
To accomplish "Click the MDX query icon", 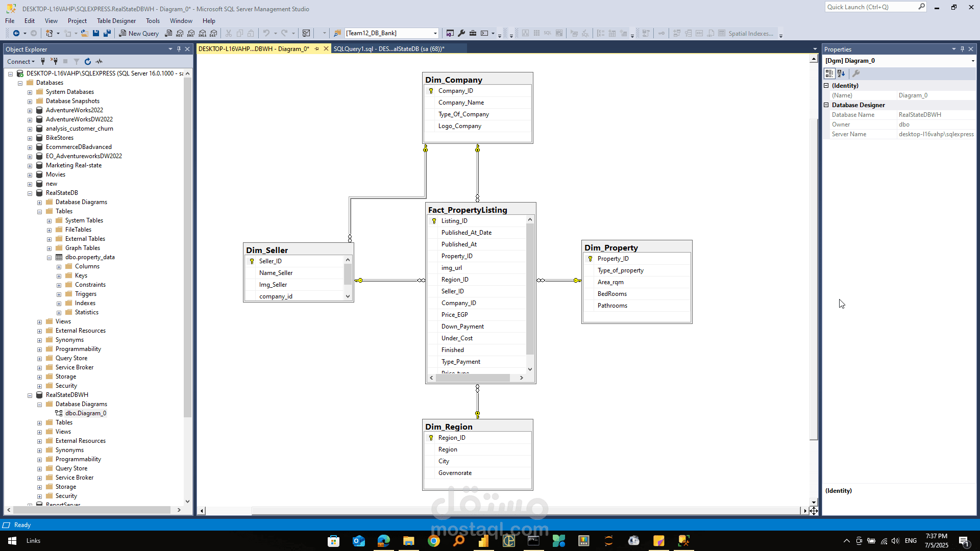I will coord(180,33).
